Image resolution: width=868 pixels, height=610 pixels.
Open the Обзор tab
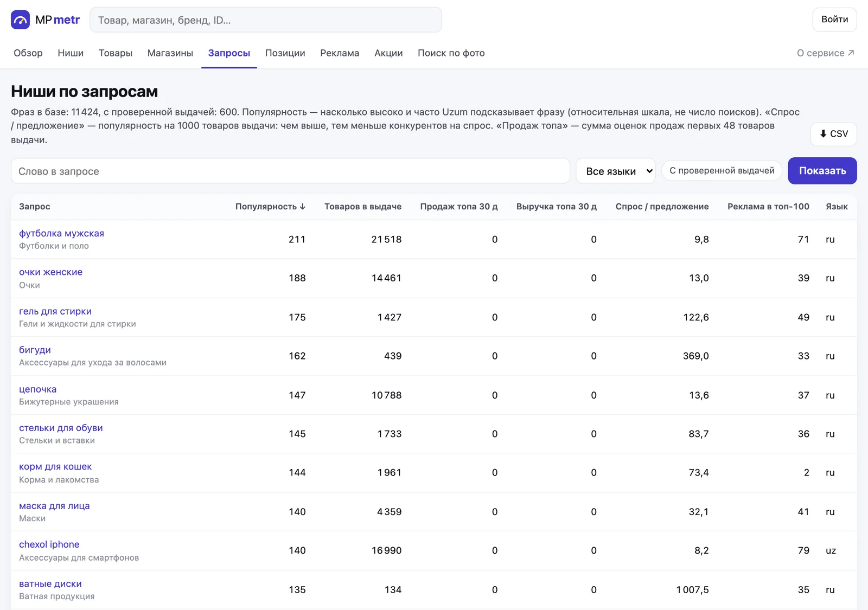[28, 53]
